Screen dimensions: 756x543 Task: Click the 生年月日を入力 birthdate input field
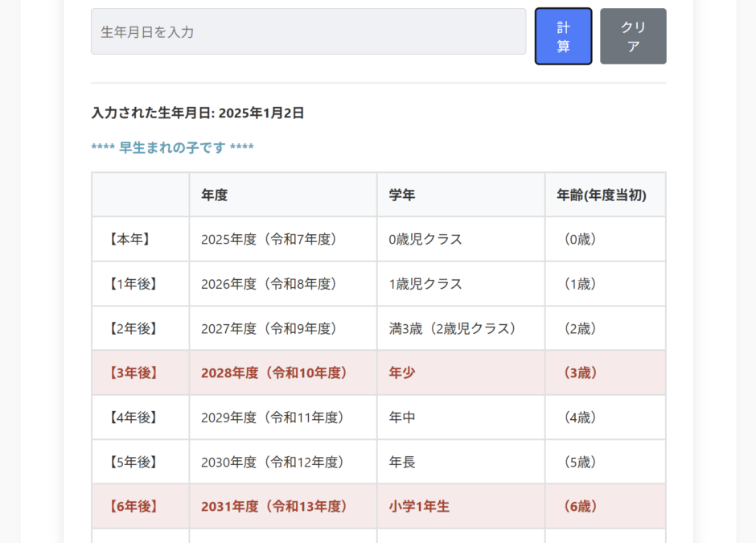[x=308, y=32]
